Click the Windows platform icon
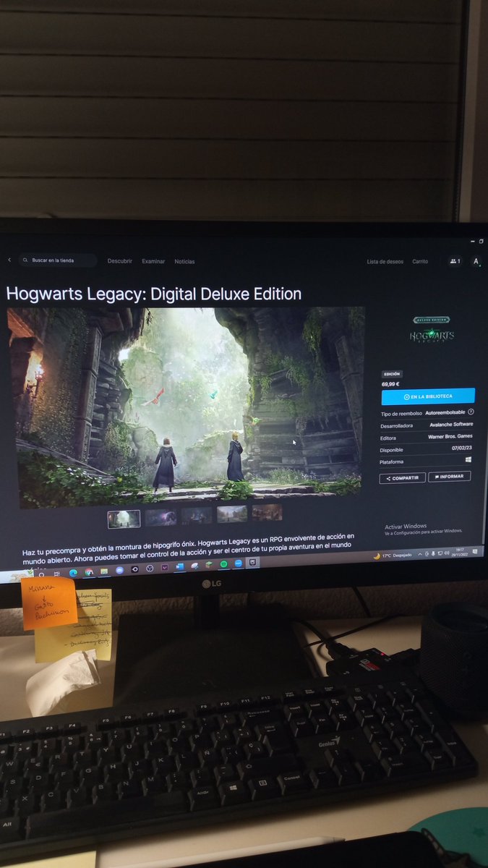Screen dimensions: 488x868 point(468,459)
